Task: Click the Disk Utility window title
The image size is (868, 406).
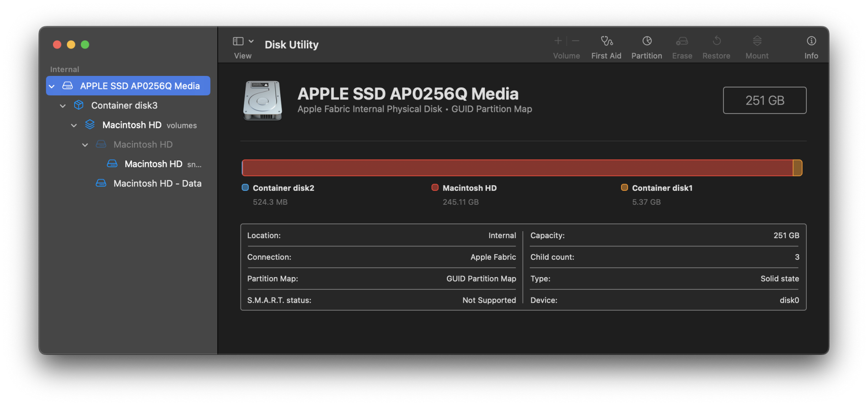Action: pos(292,45)
